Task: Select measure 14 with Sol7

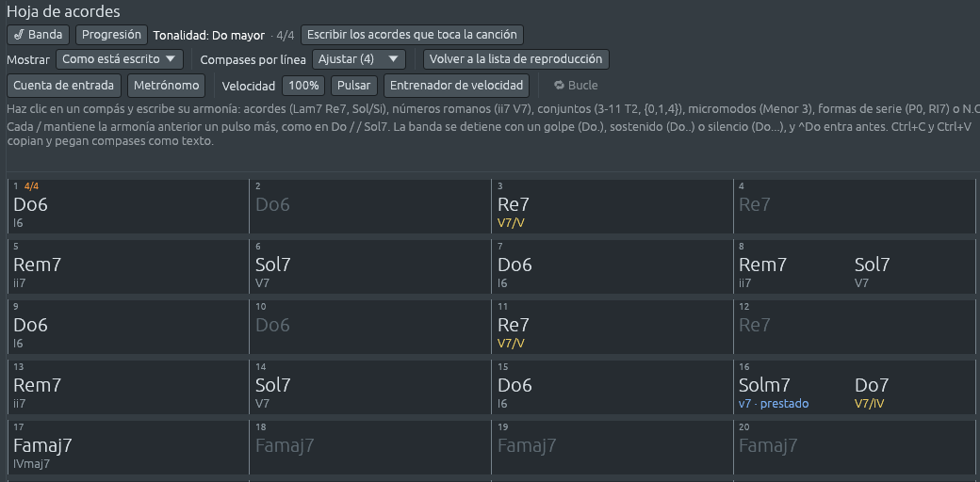Action: (x=370, y=387)
